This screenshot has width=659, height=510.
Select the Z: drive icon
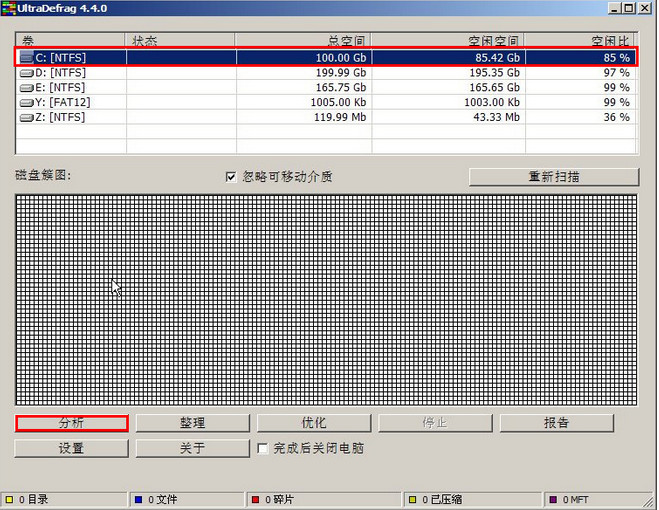click(27, 117)
